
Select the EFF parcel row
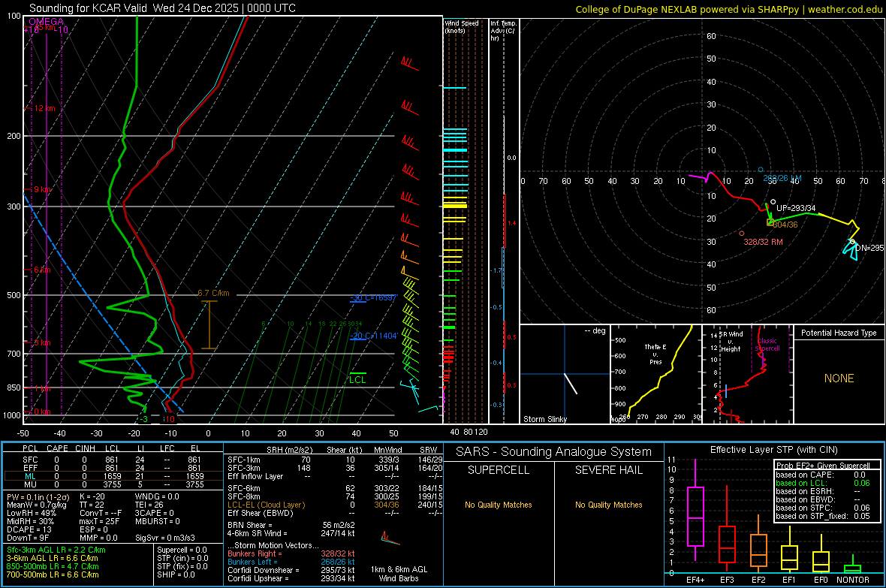pyautogui.click(x=113, y=468)
